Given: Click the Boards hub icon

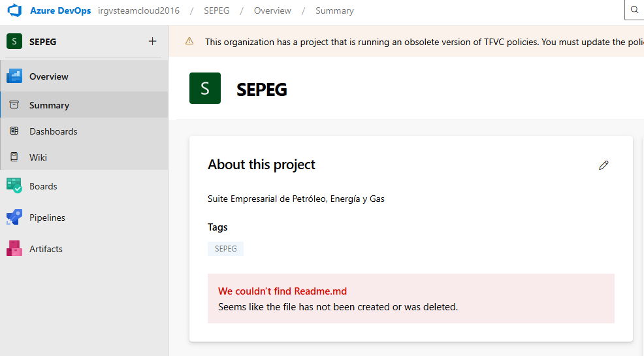Looking at the screenshot, I should (14, 186).
